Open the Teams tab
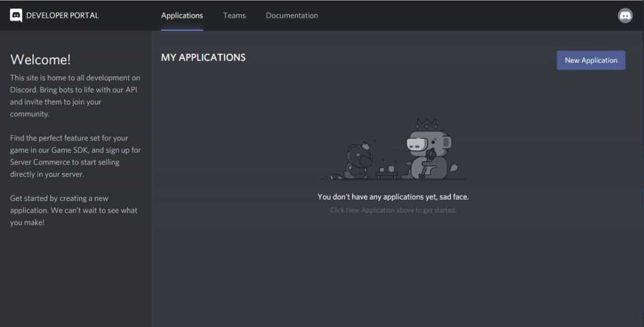The height and width of the screenshot is (327, 644). (235, 16)
